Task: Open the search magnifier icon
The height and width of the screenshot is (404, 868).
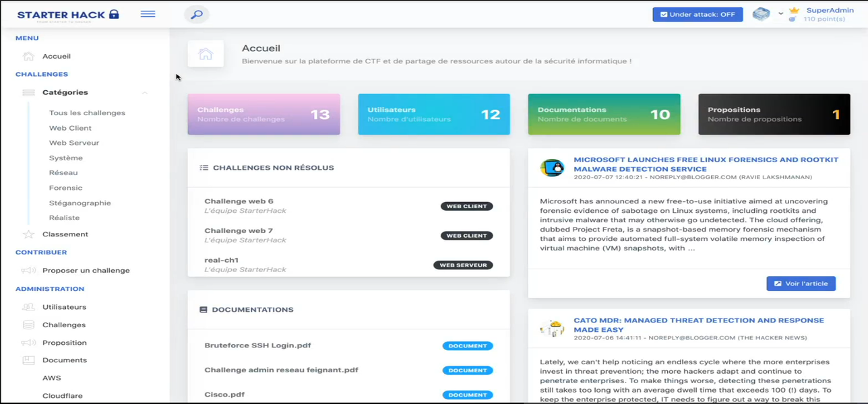Action: point(196,14)
